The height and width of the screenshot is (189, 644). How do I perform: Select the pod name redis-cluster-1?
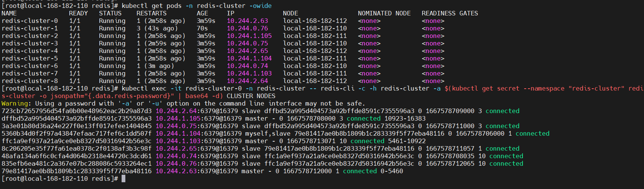pos(30,28)
